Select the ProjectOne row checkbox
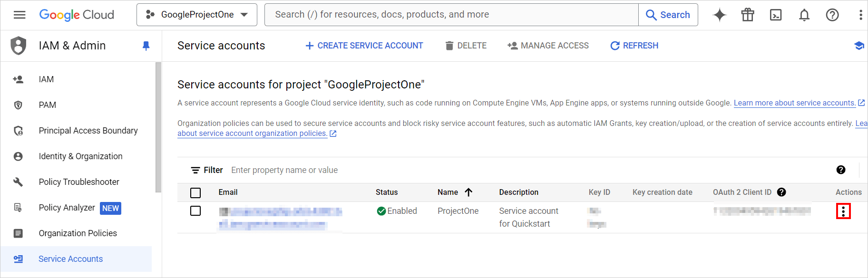The width and height of the screenshot is (868, 278). pos(195,211)
